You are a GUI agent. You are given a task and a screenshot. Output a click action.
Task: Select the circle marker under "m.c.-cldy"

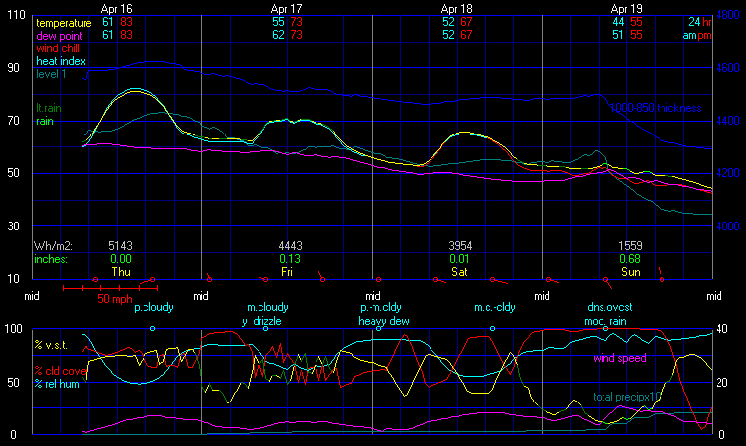(492, 328)
